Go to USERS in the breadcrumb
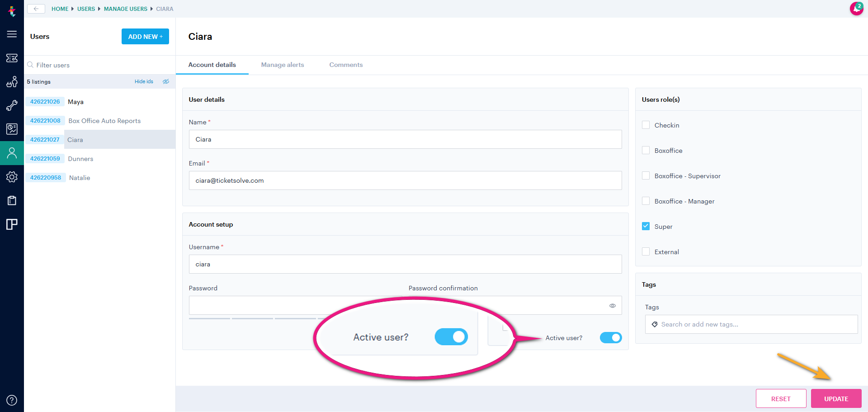 [86, 9]
